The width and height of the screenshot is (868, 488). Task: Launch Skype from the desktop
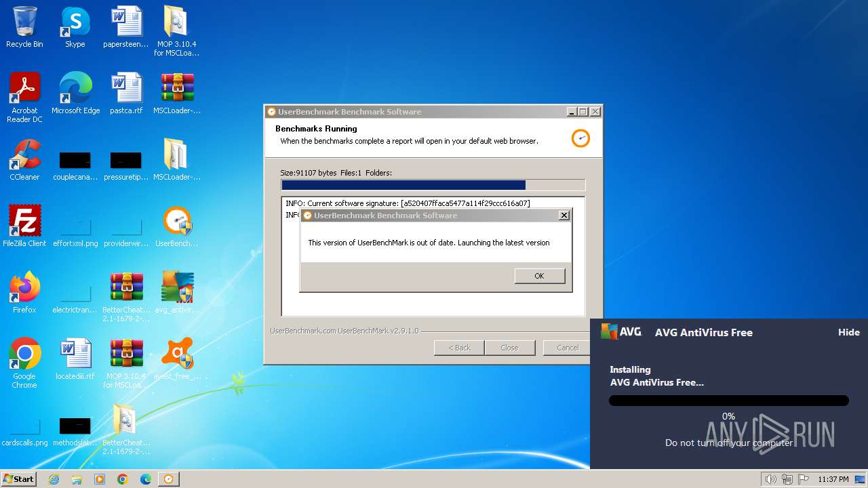pos(75,27)
